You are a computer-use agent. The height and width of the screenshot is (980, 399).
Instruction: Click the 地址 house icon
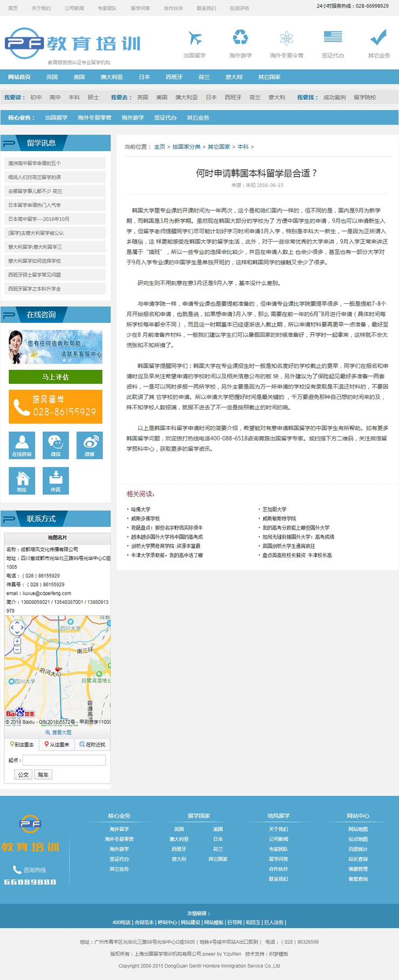click(x=22, y=480)
